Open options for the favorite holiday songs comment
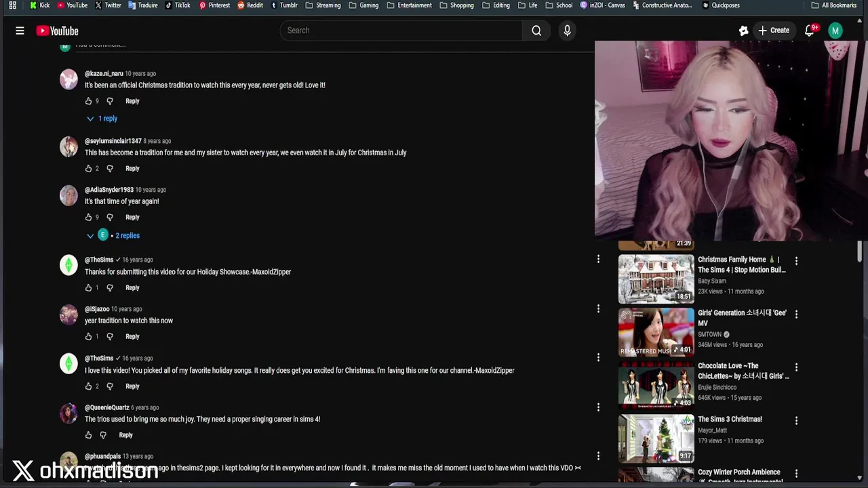 (x=598, y=358)
